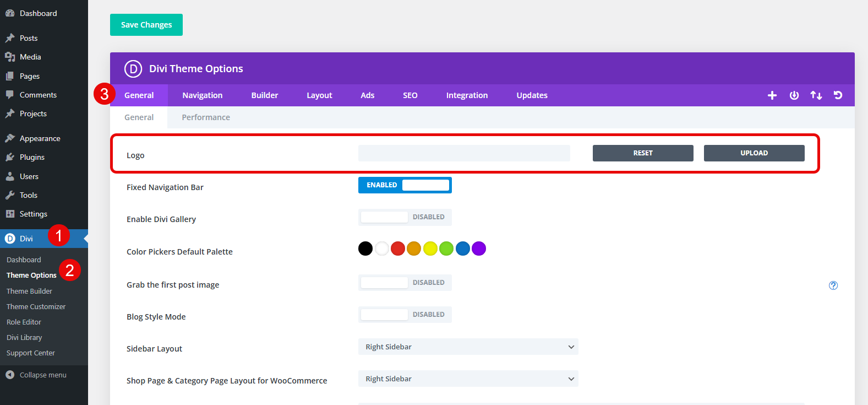The height and width of the screenshot is (405, 868).
Task: Open Role Editor link
Action: tap(24, 322)
